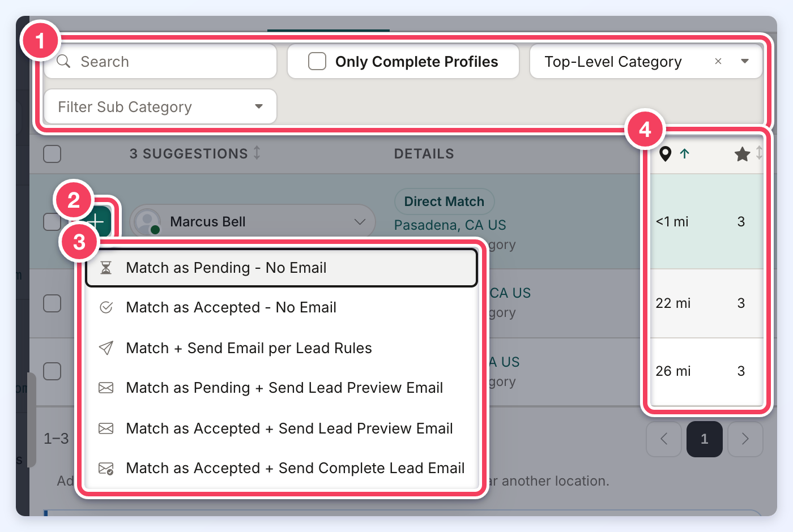Toggle sort on 3 Suggestions column
The width and height of the screenshot is (793, 532).
pos(257,153)
